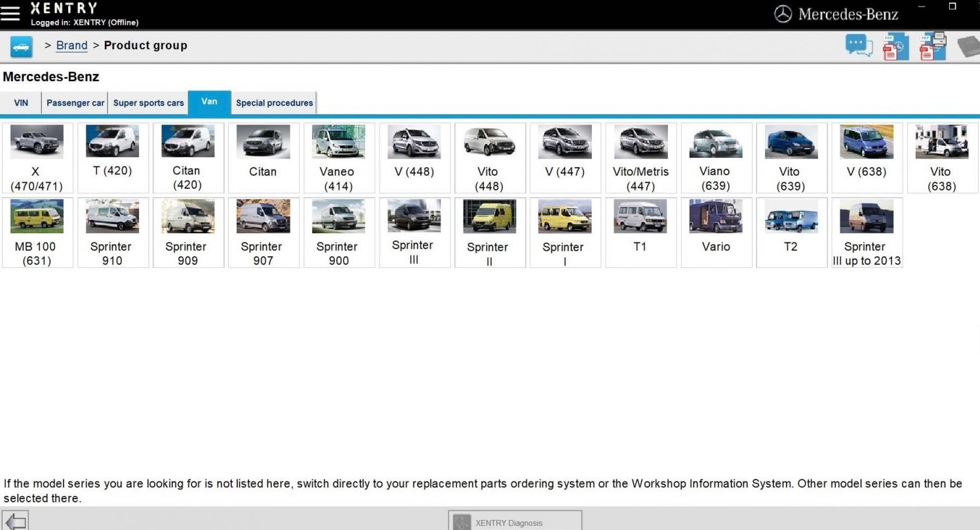Choose the Sprinter 900 tile
Viewport: 980px width, 530px height.
[339, 233]
